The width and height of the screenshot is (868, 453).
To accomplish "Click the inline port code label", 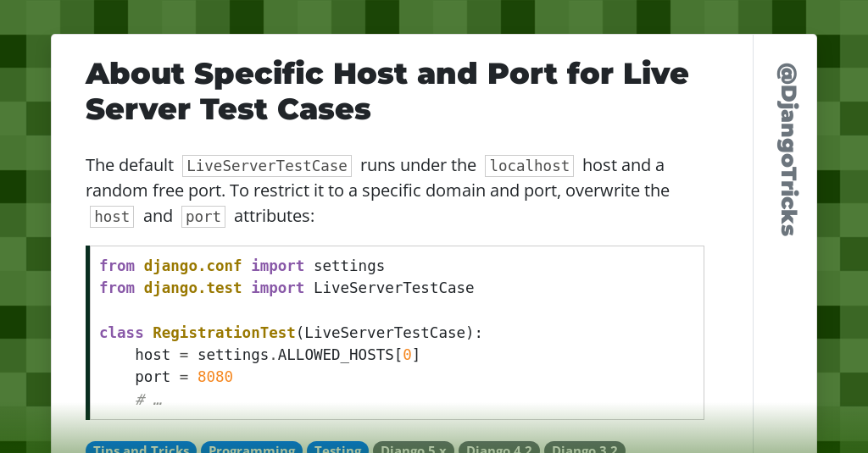I will pos(203,217).
